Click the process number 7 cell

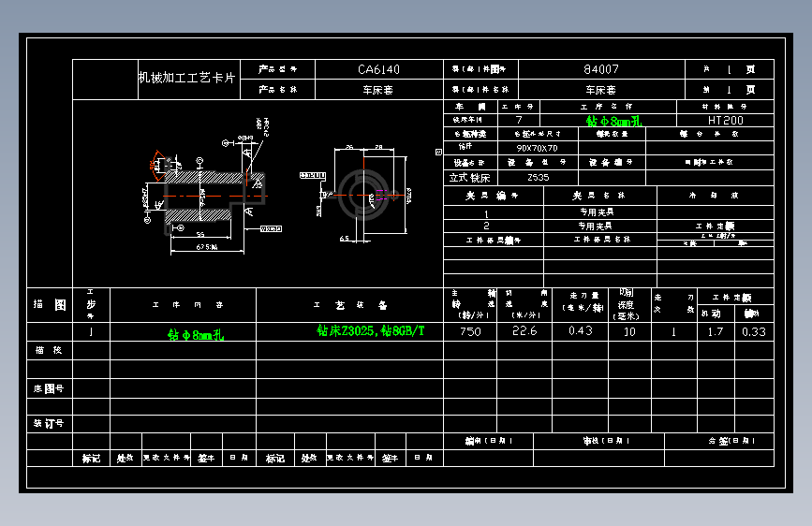pos(519,120)
